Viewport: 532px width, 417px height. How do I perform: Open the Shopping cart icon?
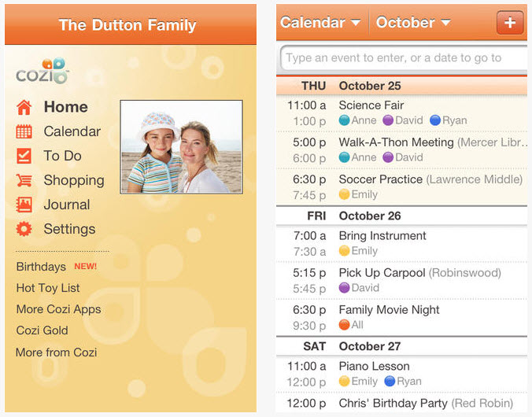coord(24,180)
